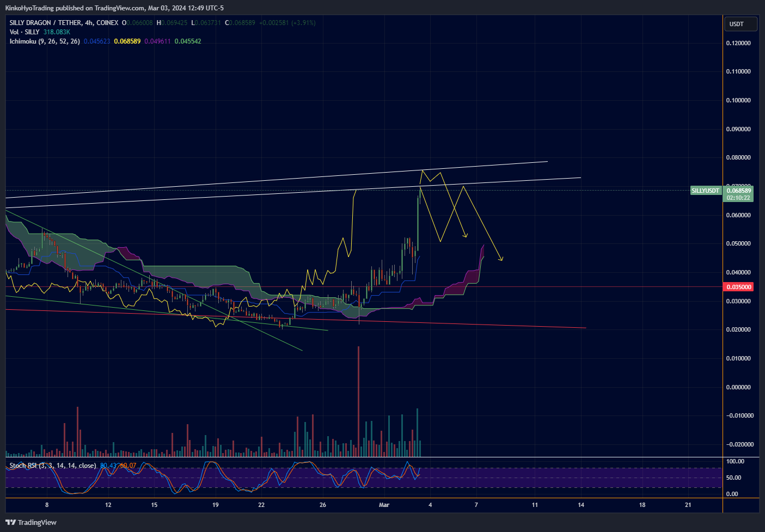Click the current price label 0.068589 on axis
The image size is (765, 532).
(739, 191)
